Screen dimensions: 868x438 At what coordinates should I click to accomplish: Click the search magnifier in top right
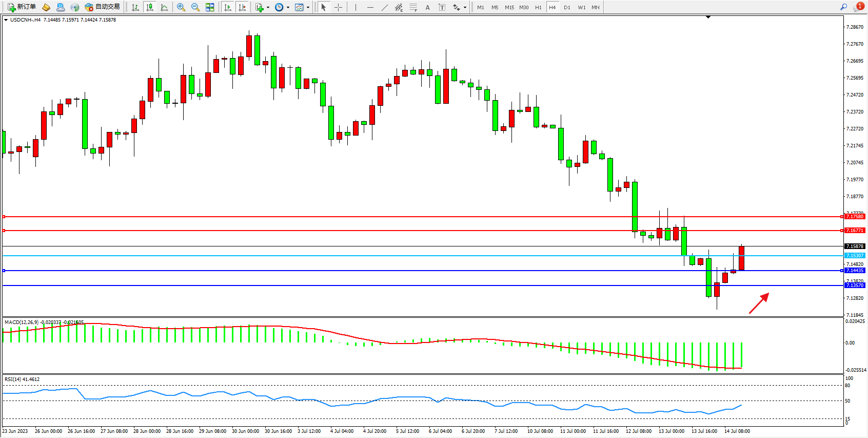[x=843, y=7]
